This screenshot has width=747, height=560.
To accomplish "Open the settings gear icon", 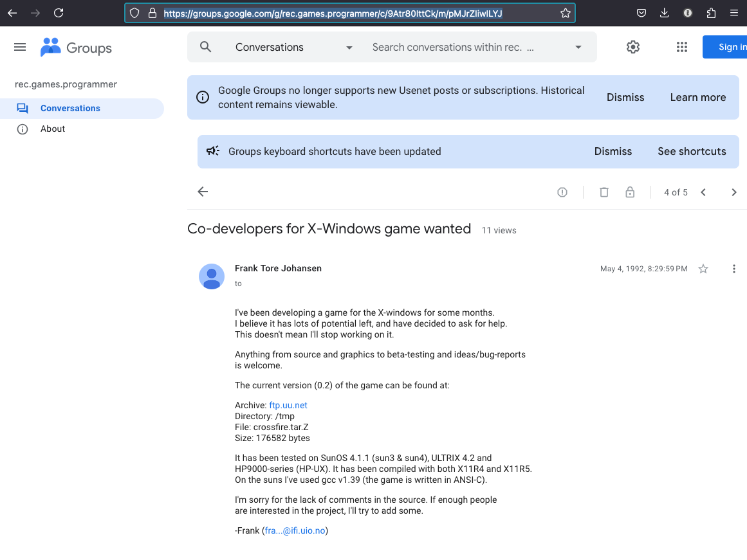I will (633, 47).
